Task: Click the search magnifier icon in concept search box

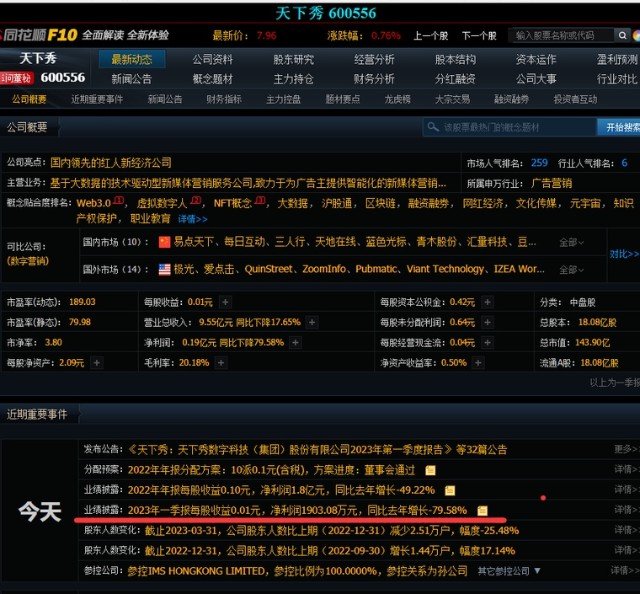Action: tap(433, 128)
